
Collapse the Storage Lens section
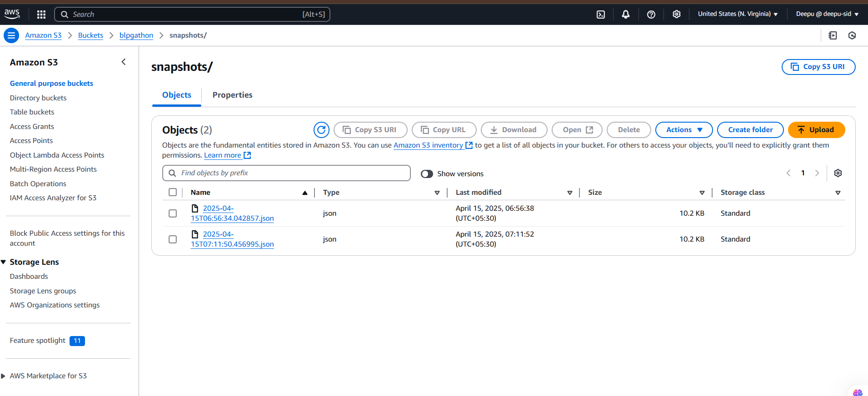pos(4,262)
